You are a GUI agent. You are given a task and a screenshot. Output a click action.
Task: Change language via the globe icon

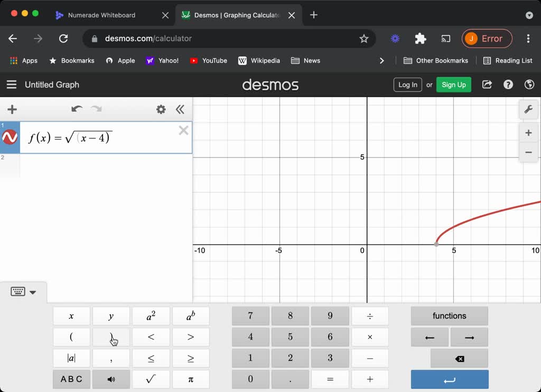529,85
